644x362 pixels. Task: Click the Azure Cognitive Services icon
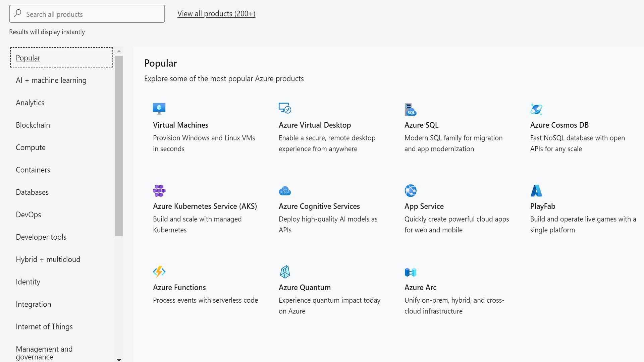click(285, 190)
